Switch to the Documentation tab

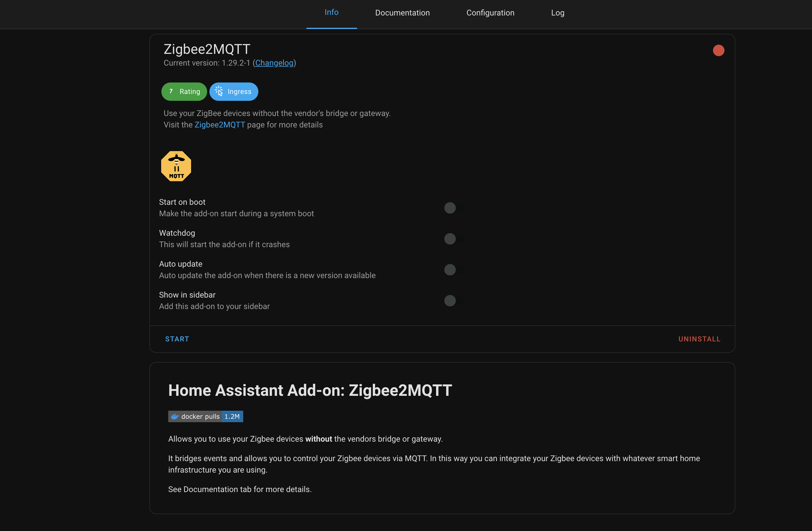click(x=402, y=13)
